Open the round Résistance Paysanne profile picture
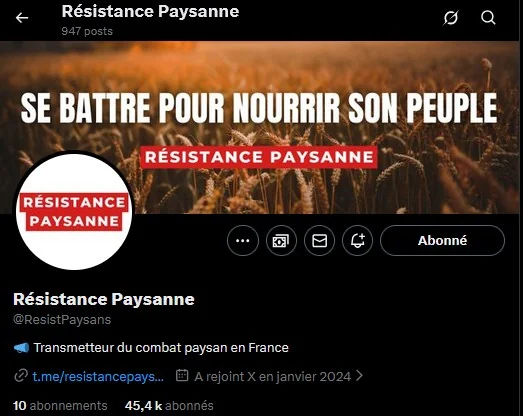Screen dimensions: 523x416 74,211
